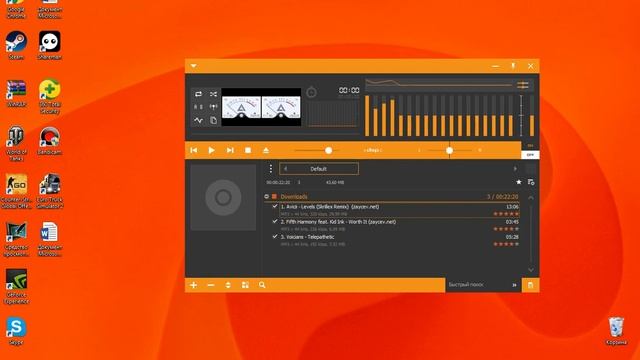Toggle the repeat playback icon
The width and height of the screenshot is (640, 360).
(x=198, y=94)
